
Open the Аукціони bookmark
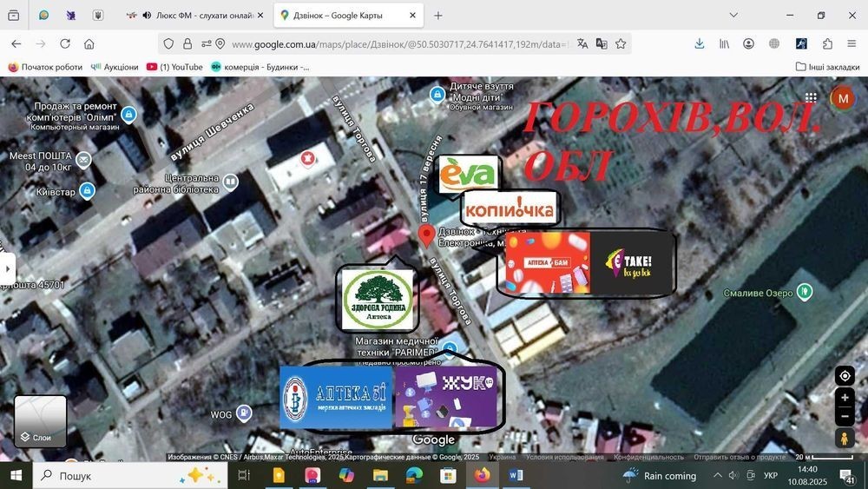(x=115, y=67)
